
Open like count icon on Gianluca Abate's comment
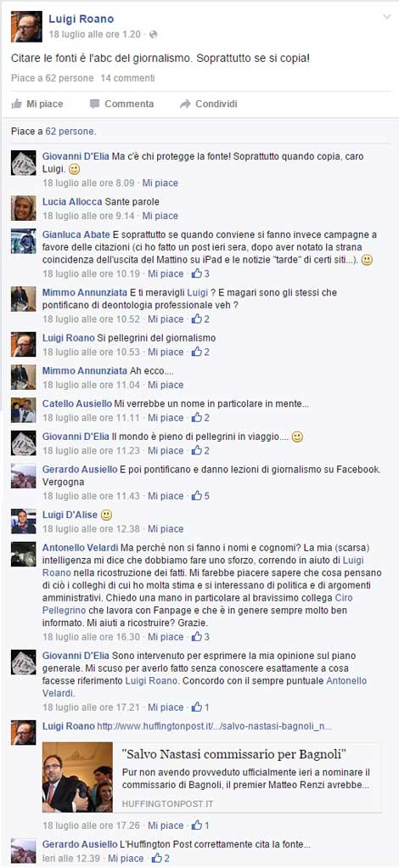196,273
